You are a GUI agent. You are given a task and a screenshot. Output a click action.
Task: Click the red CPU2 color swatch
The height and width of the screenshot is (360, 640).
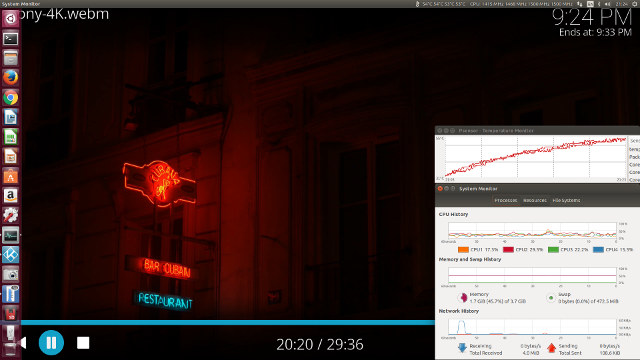click(508, 249)
